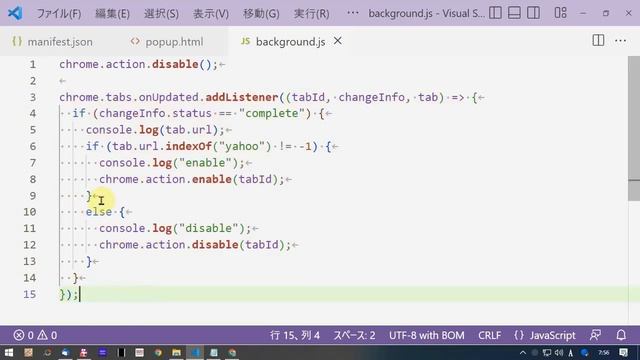
Task: Open the customize layout icon
Action: [x=560, y=13]
